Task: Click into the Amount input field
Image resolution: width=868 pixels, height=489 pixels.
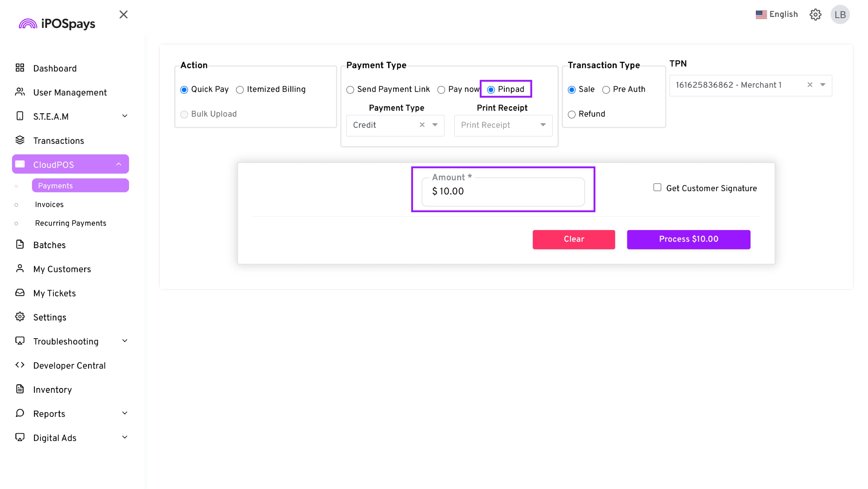Action: click(503, 191)
